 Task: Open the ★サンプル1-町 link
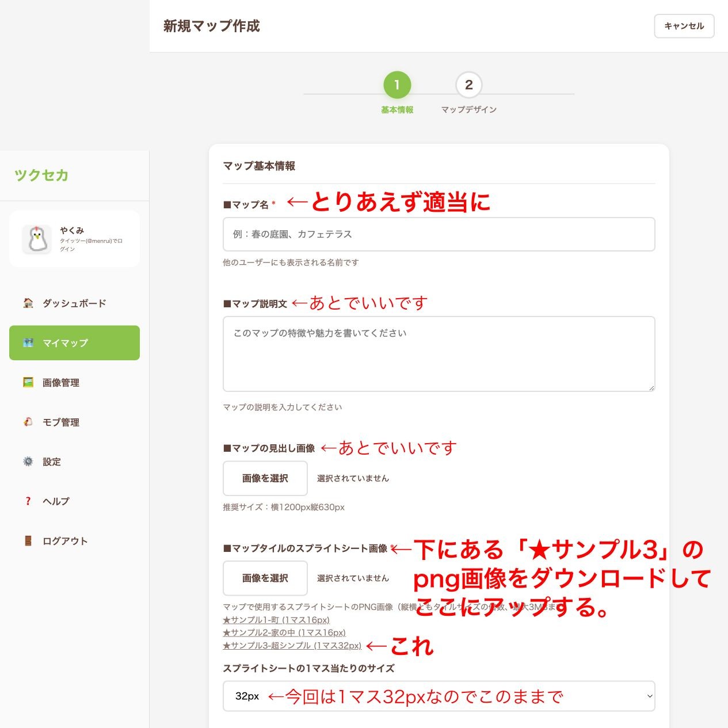pyautogui.click(x=276, y=620)
